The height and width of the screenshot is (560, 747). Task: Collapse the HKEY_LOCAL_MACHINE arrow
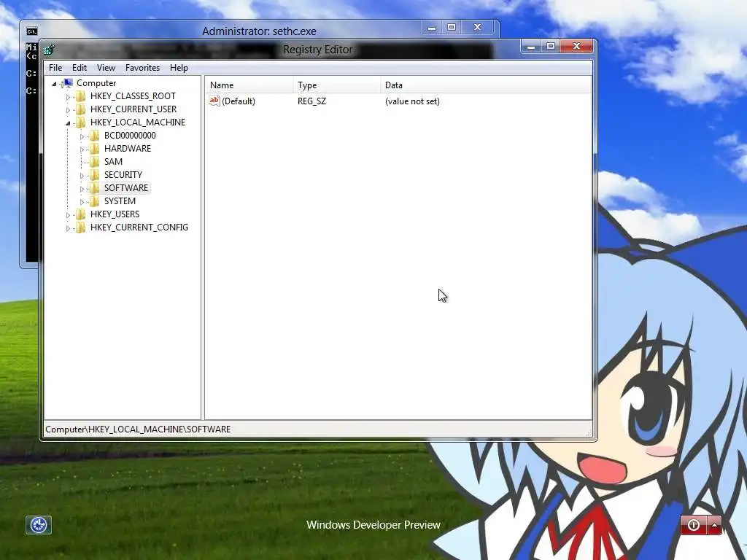[68, 122]
